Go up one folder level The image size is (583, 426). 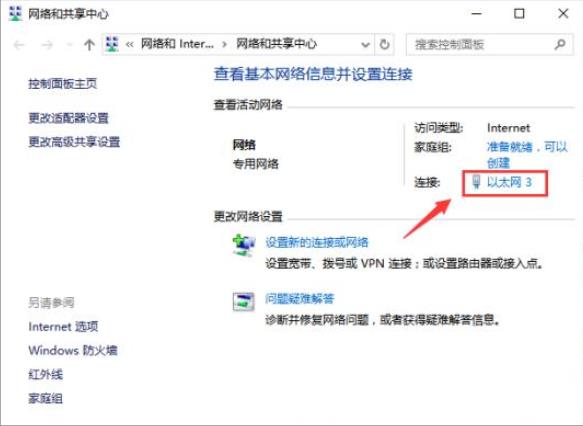[x=89, y=45]
